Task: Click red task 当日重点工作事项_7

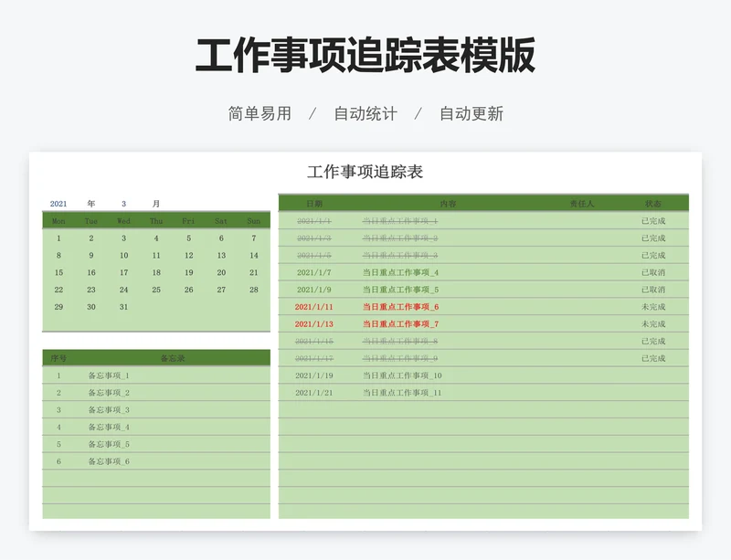Action: (x=400, y=324)
